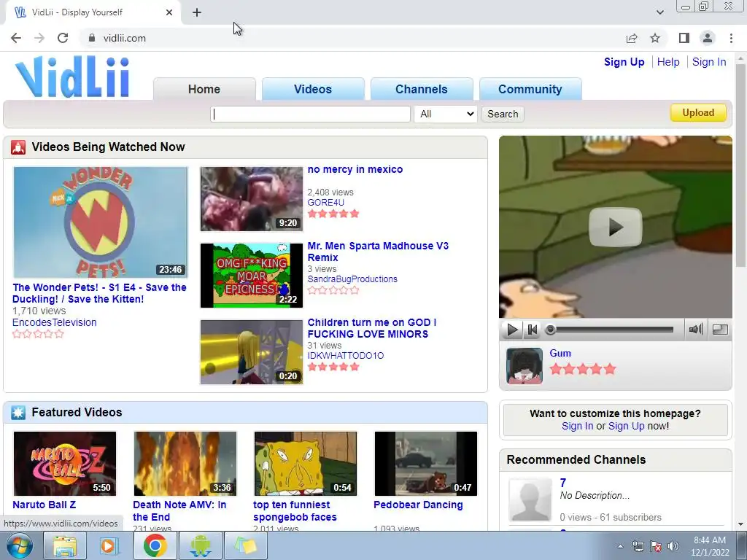
Task: Open the Chrome profile avatar icon
Action: point(708,38)
